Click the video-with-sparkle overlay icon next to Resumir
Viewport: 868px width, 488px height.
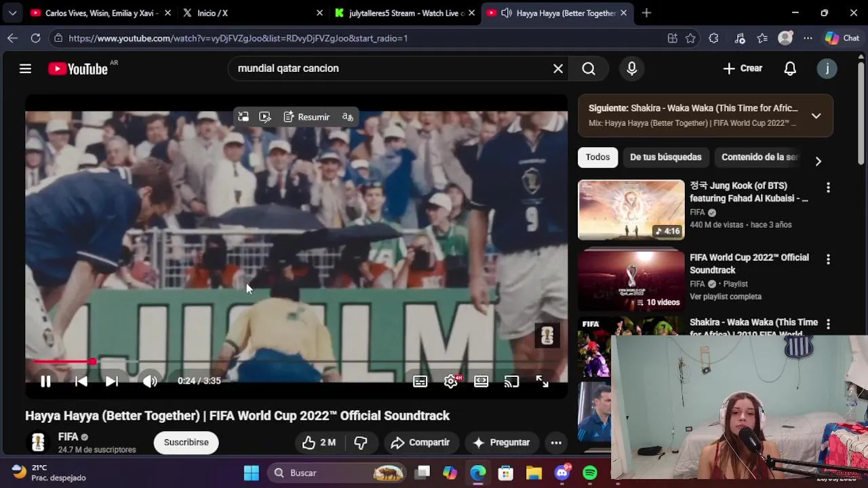click(x=265, y=117)
